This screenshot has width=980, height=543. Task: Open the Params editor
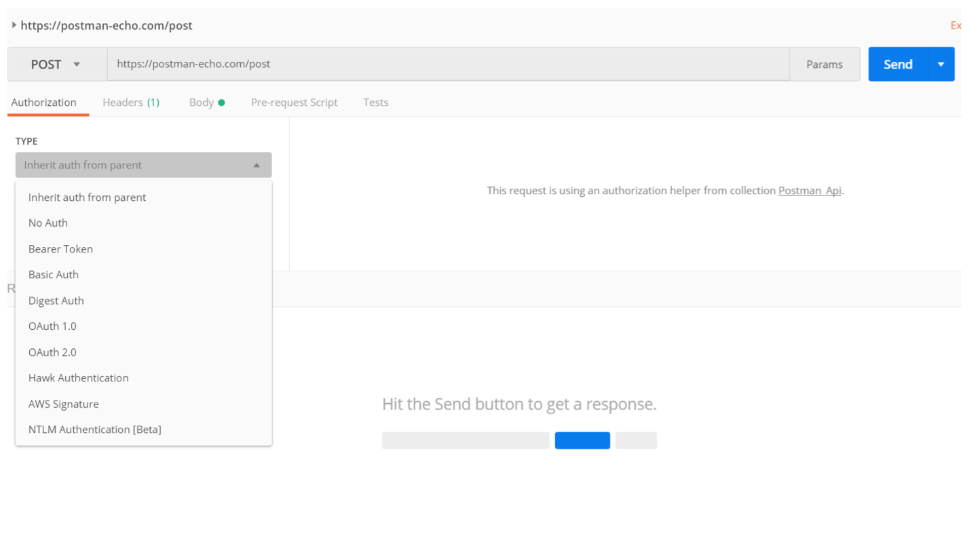[824, 64]
